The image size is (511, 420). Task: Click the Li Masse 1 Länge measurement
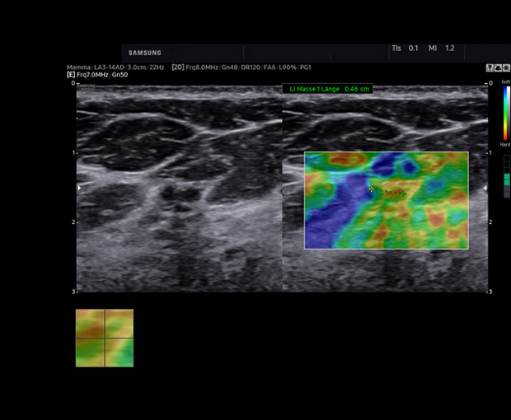[x=329, y=88]
